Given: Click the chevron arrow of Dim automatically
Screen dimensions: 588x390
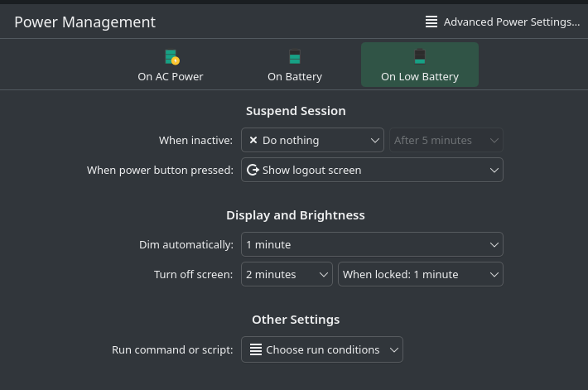Looking at the screenshot, I should click(x=494, y=245).
